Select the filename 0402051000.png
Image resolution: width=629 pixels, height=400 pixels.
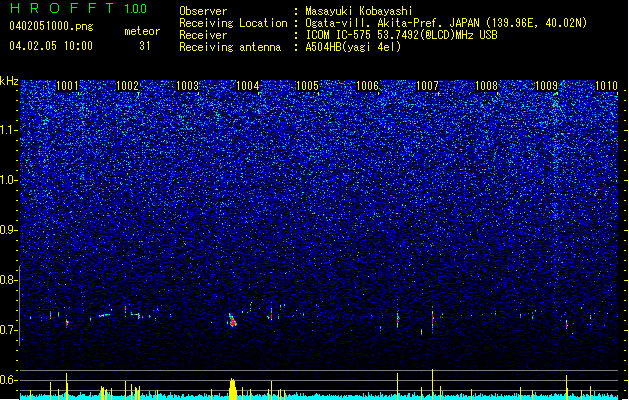(51, 27)
